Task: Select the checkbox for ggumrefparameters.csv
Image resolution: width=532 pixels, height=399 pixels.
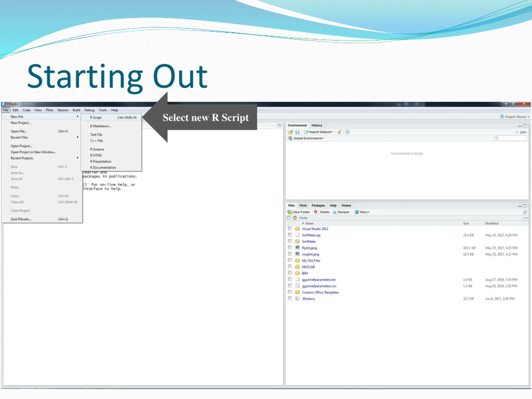Action: 290,286
